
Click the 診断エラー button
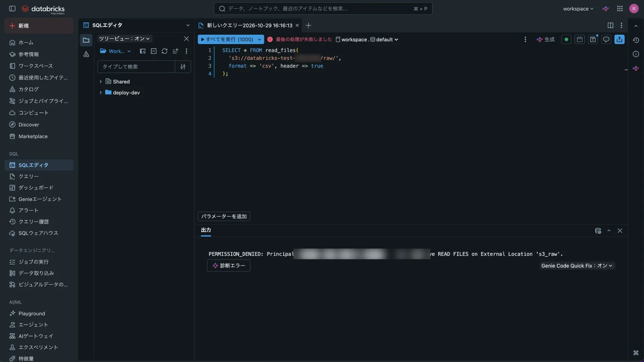click(x=229, y=266)
